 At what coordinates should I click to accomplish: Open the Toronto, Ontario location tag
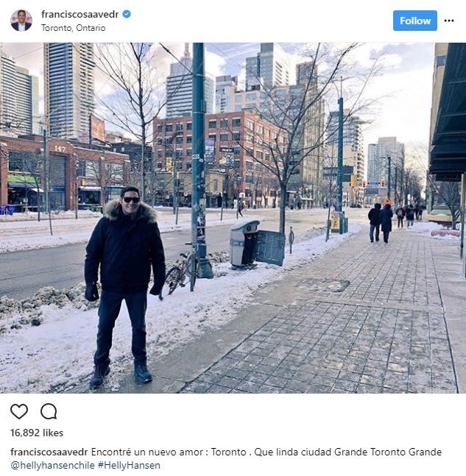coord(73,28)
